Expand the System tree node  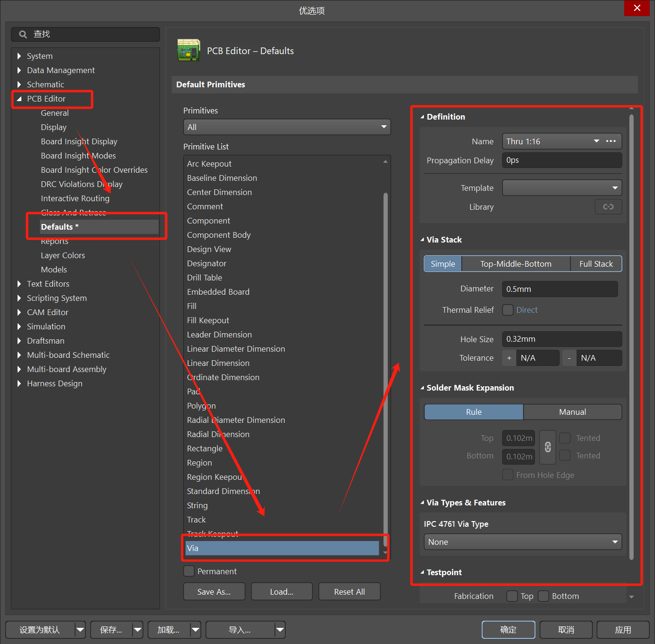19,56
